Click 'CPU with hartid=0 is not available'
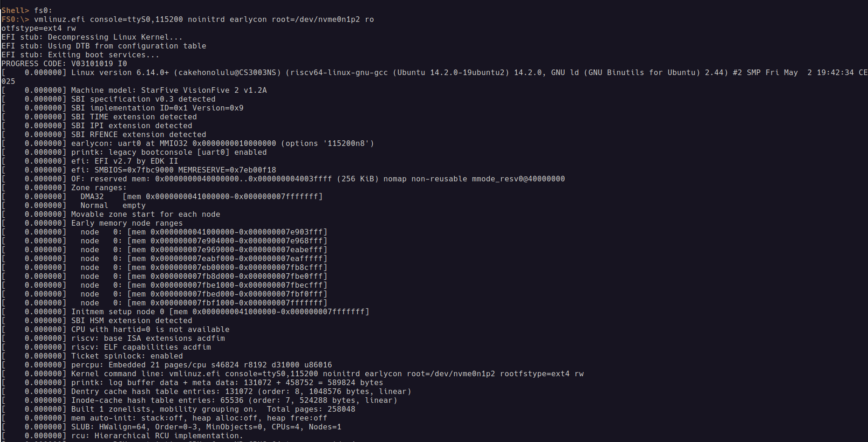 pyautogui.click(x=150, y=329)
